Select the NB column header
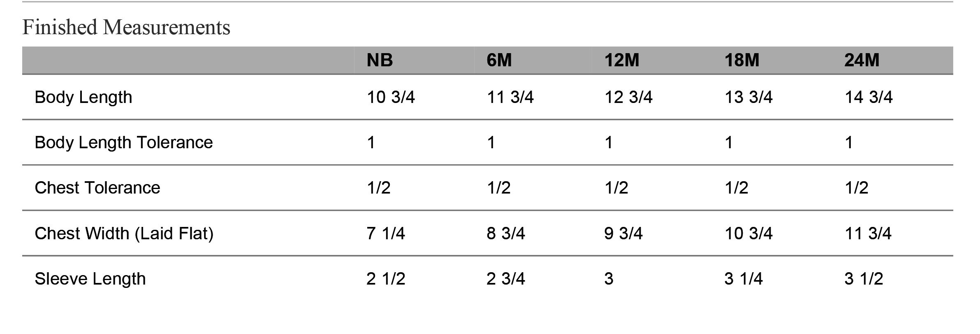Viewport: 980px width, 334px height. (380, 60)
